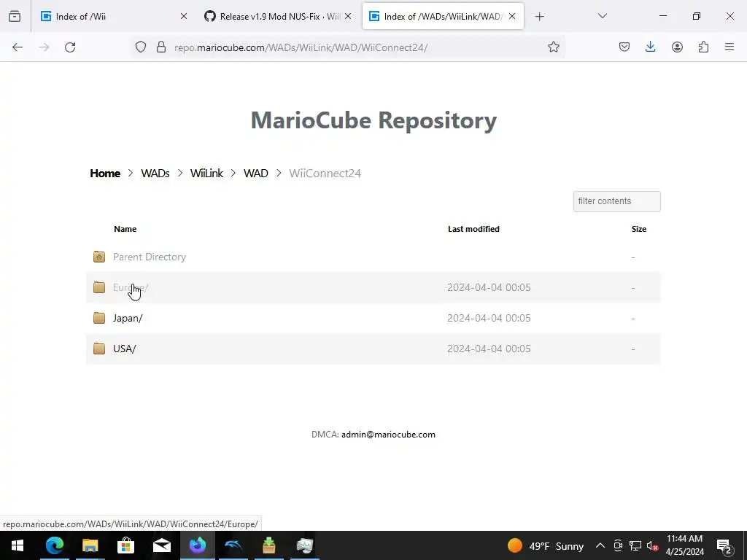Screen dimensions: 747x560
Task: Open WAD in the breadcrumb
Action: 256,174
